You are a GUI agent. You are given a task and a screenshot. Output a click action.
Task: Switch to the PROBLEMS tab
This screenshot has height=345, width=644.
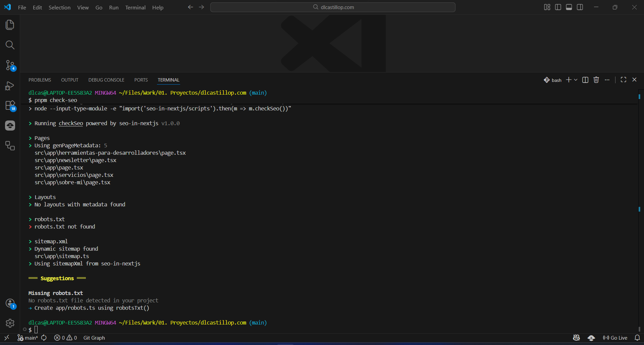(x=40, y=80)
